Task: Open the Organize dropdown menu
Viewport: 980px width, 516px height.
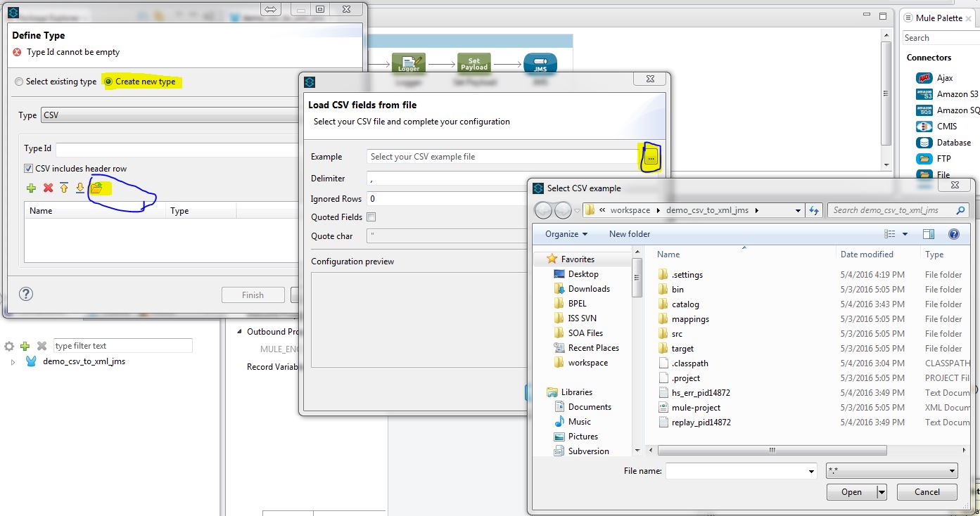Action: 566,234
